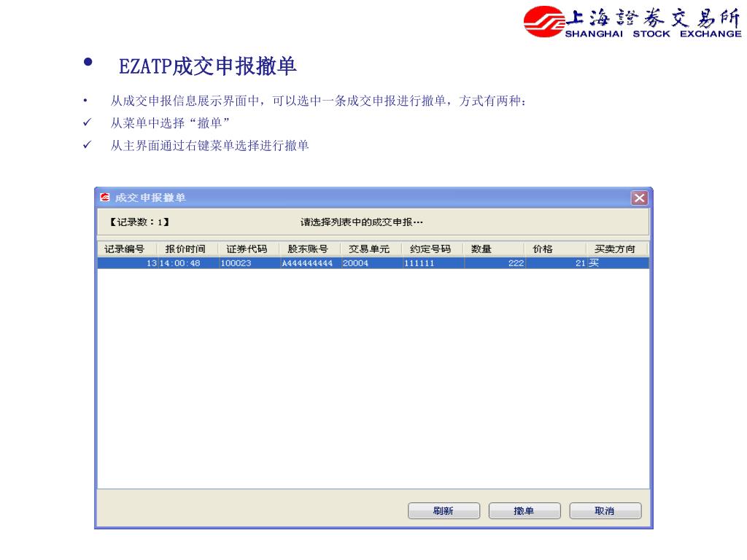Click the time cell 14:00:48
This screenshot has width=747, height=560.
(187, 263)
